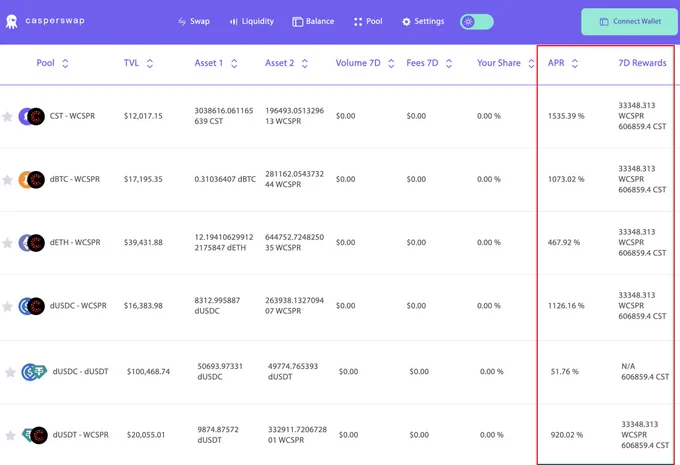This screenshot has width=680, height=465.
Task: Open the Liquidity page
Action: point(252,21)
